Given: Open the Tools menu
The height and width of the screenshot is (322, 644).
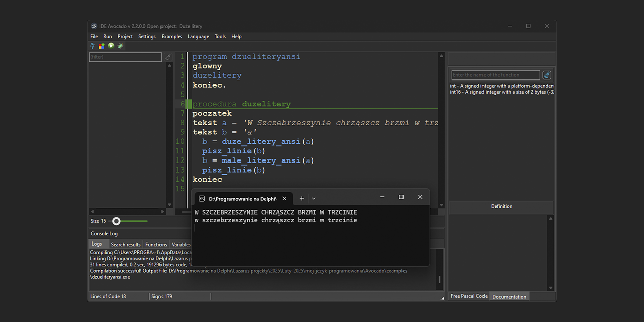Looking at the screenshot, I should 220,36.
